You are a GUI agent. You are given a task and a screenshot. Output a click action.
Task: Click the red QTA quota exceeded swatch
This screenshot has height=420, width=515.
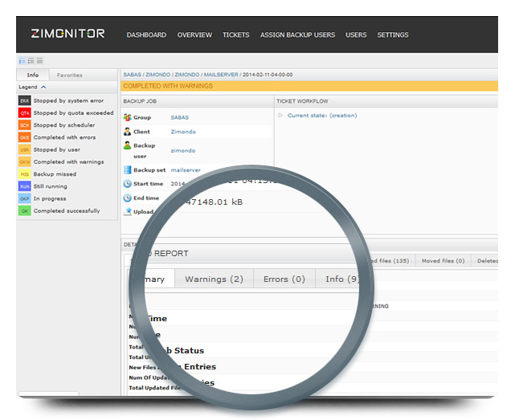pos(25,113)
